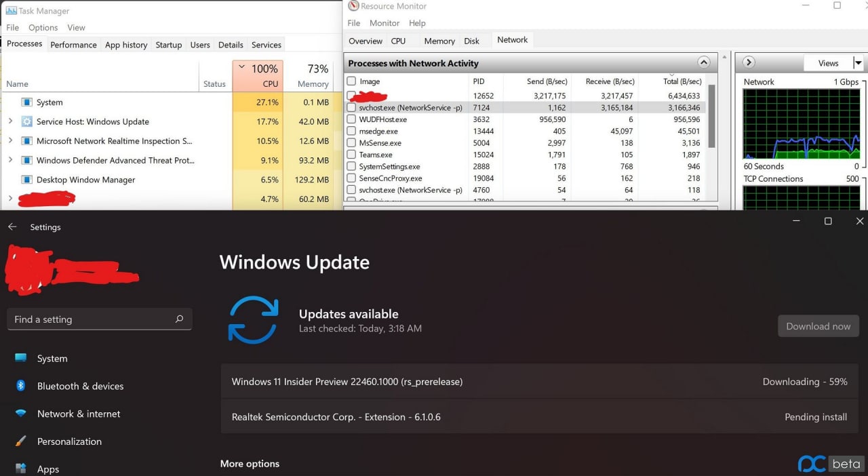The image size is (868, 476).
Task: Open Personalization settings
Action: [x=69, y=441]
